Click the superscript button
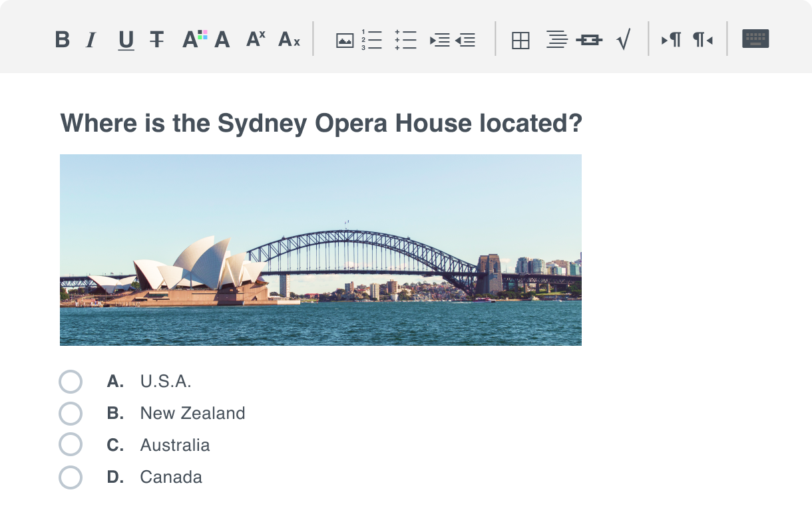812x532 pixels. click(256, 39)
